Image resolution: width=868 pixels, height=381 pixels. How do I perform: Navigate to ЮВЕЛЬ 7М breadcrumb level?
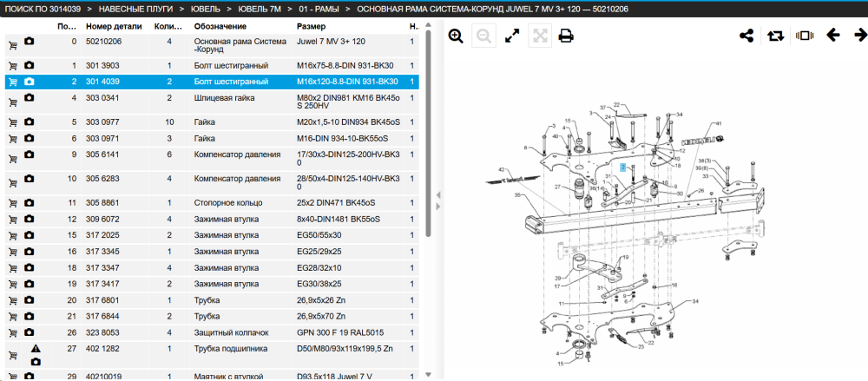261,10
